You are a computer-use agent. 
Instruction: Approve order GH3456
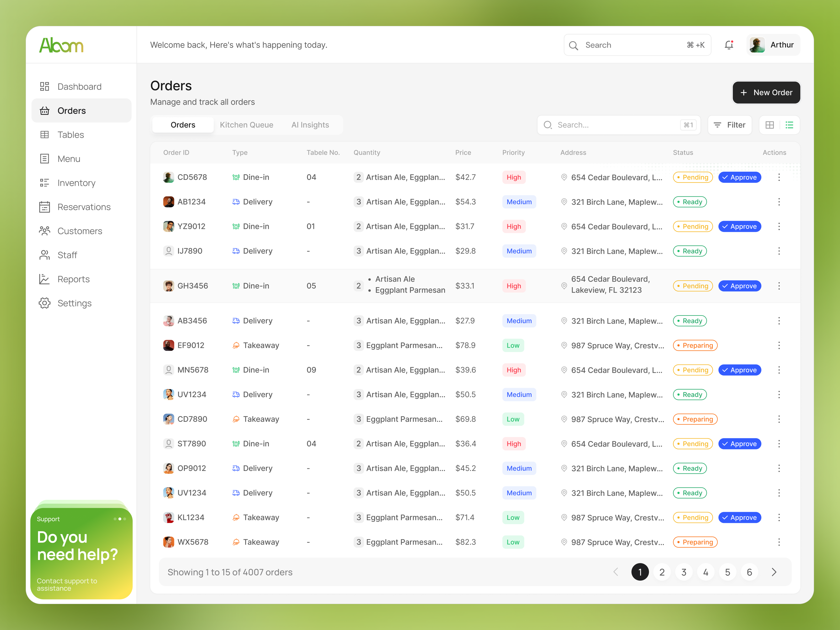click(739, 286)
